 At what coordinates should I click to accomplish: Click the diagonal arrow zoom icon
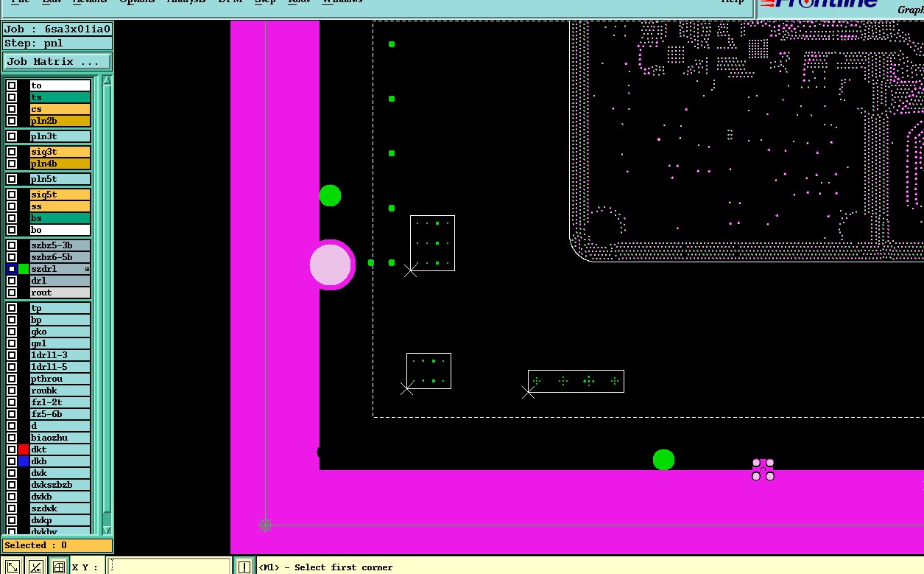[x=12, y=567]
